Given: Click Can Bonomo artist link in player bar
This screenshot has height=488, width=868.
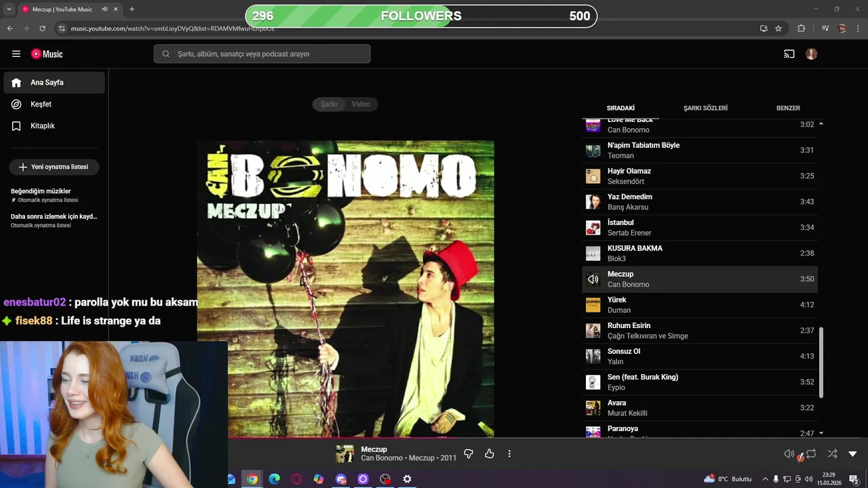Looking at the screenshot, I should [x=382, y=458].
